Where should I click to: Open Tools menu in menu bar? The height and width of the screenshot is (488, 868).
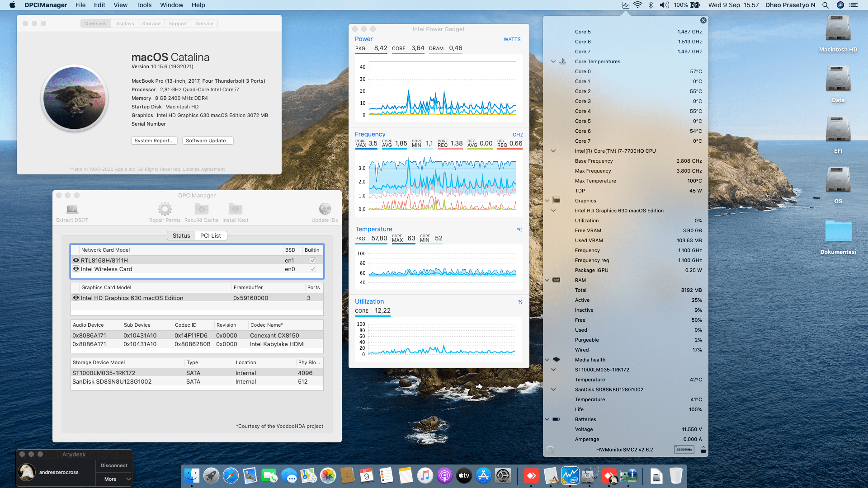tap(144, 5)
